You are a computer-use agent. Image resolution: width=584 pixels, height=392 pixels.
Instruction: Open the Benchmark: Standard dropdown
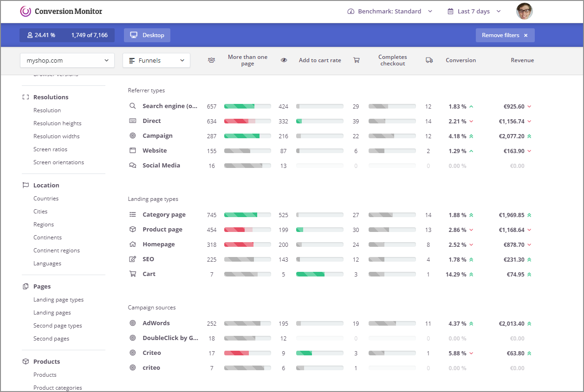[x=389, y=11]
